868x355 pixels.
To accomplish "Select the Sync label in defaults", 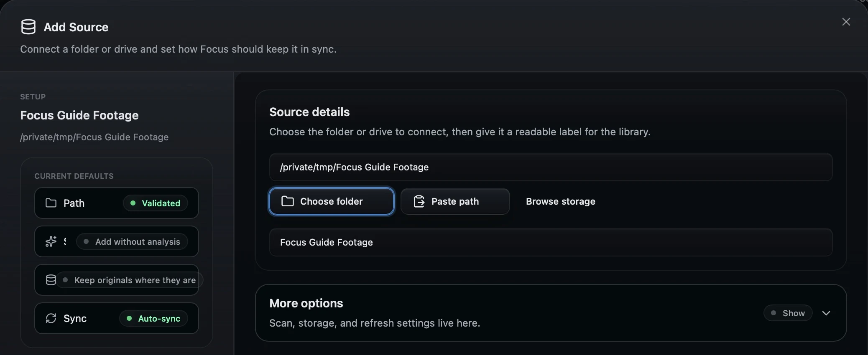I will pyautogui.click(x=75, y=318).
